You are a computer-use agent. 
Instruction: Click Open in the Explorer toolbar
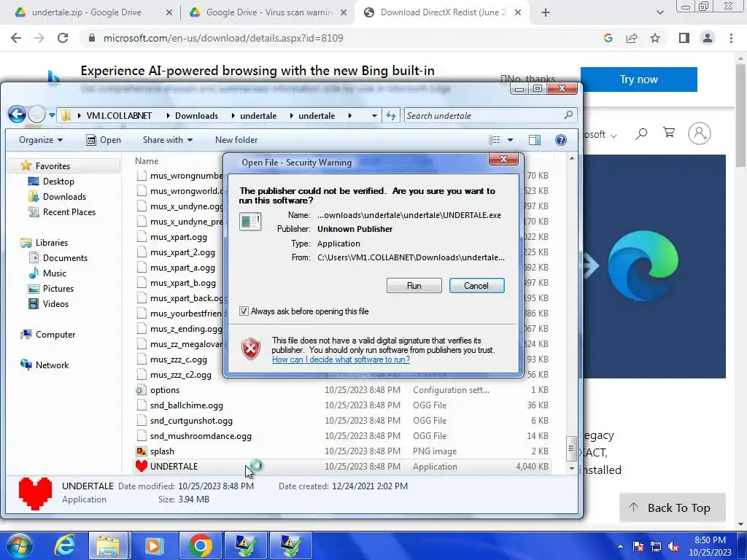pyautogui.click(x=104, y=140)
